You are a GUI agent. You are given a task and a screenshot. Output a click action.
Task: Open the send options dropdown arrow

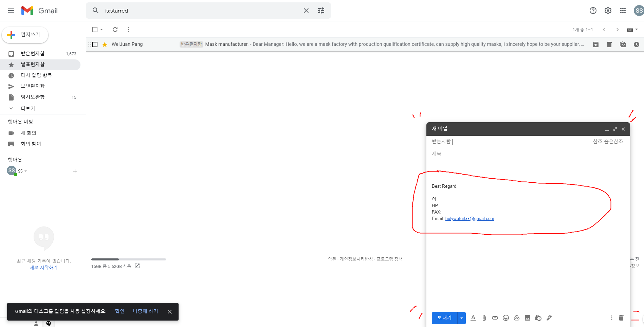point(462,318)
